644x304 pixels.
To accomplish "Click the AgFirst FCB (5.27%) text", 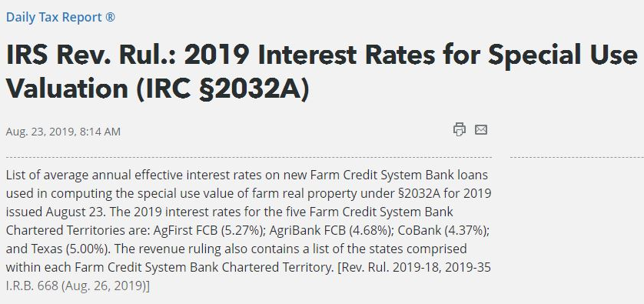I will pyautogui.click(x=209, y=230).
